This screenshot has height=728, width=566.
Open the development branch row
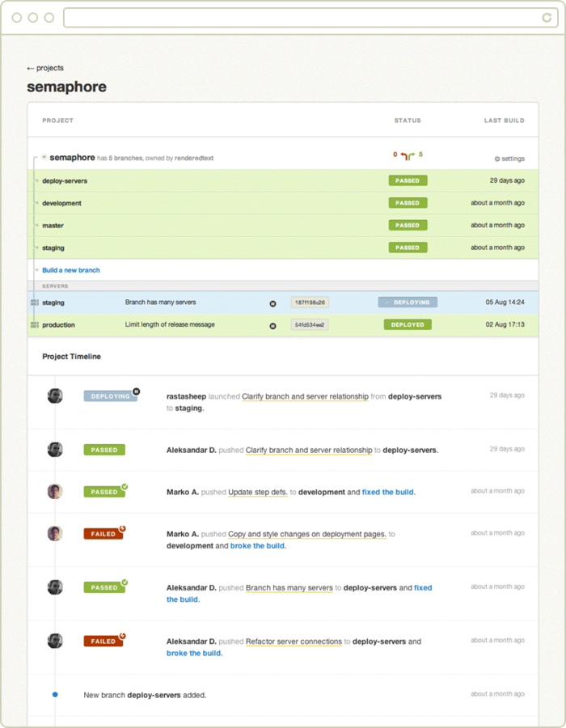pyautogui.click(x=283, y=203)
